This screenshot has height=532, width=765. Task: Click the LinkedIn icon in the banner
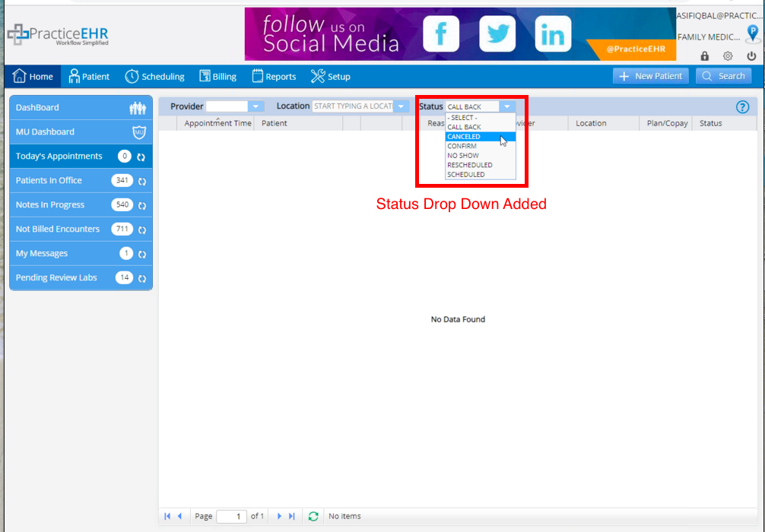tap(553, 33)
